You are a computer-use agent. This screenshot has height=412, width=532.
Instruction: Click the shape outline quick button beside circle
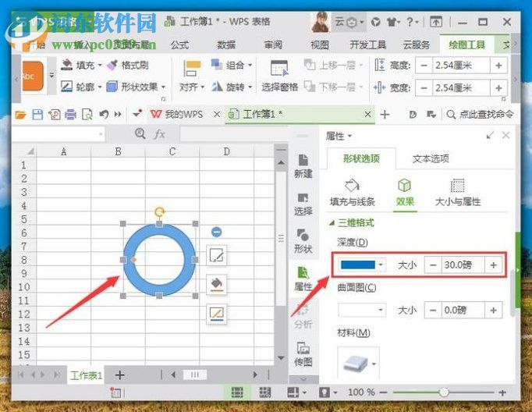tap(216, 314)
